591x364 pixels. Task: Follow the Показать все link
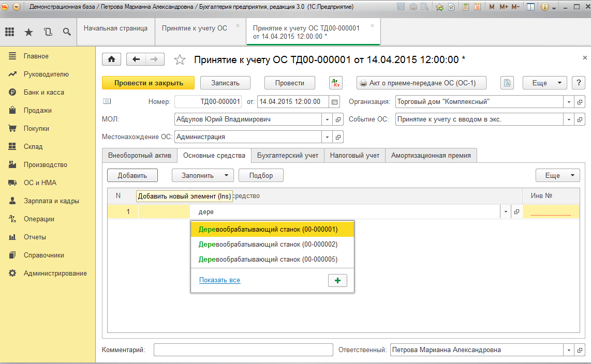219,280
